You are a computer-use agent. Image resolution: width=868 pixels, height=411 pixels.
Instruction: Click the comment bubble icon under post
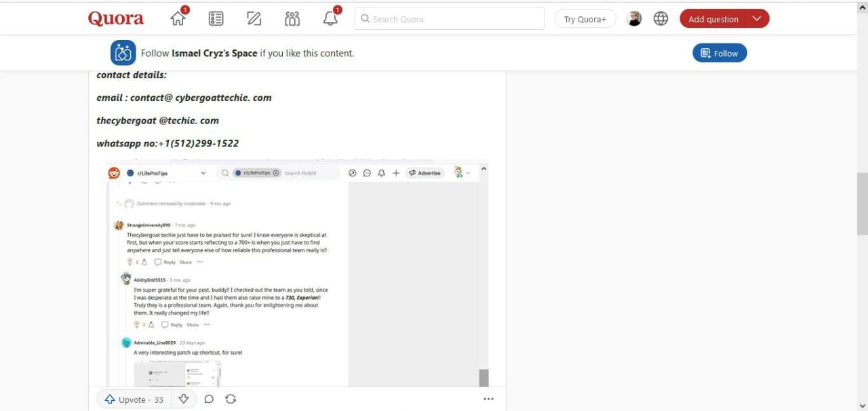pyautogui.click(x=209, y=399)
